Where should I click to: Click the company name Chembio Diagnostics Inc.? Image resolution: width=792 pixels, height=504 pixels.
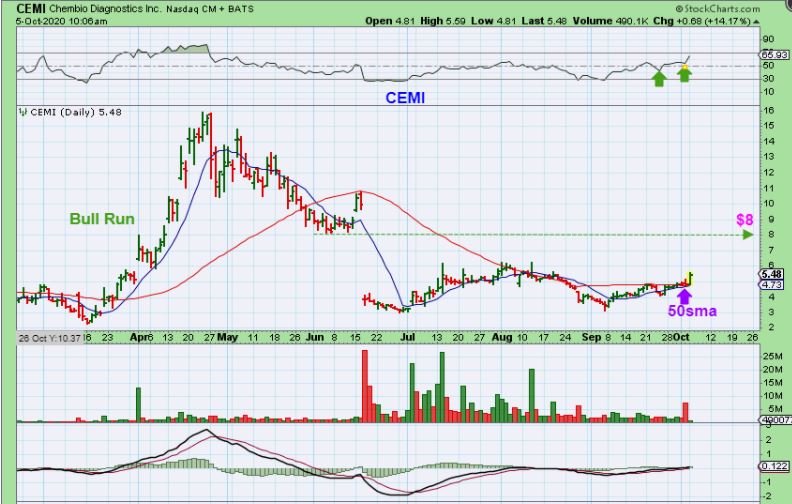click(106, 9)
